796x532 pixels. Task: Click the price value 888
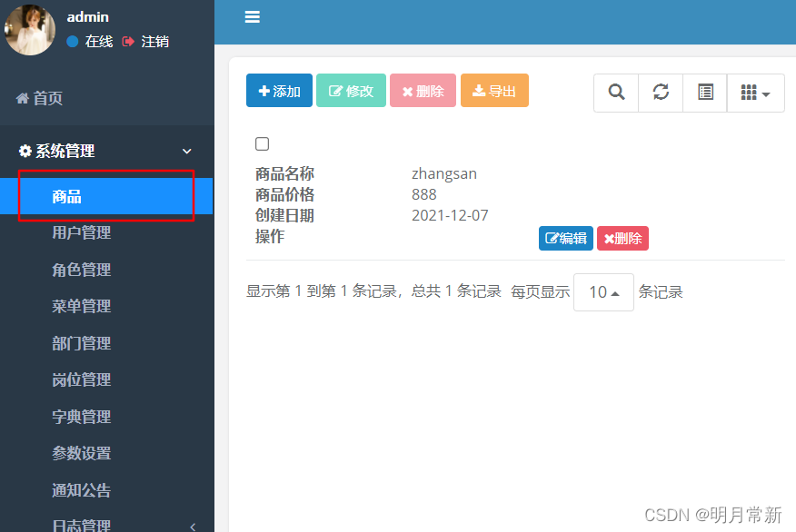coord(423,195)
